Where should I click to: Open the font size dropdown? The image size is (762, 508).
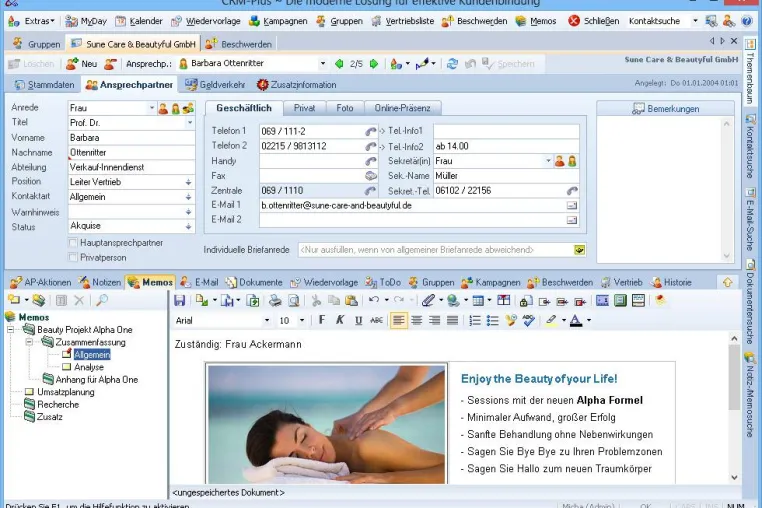pyautogui.click(x=302, y=320)
